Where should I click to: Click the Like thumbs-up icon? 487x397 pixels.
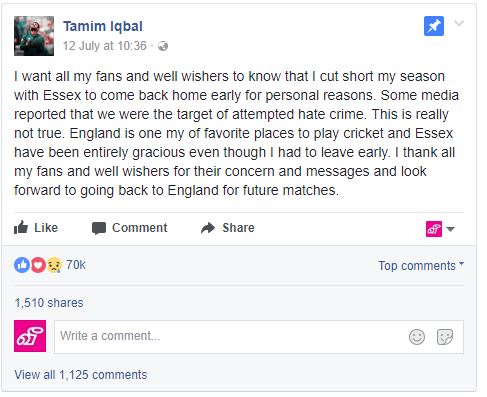[x=21, y=228]
